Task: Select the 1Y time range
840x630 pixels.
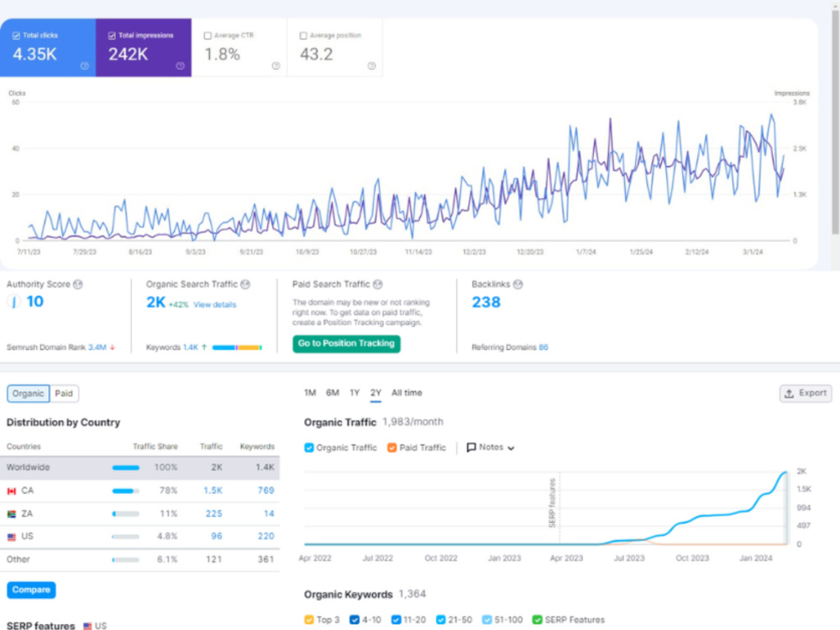Action: [354, 393]
